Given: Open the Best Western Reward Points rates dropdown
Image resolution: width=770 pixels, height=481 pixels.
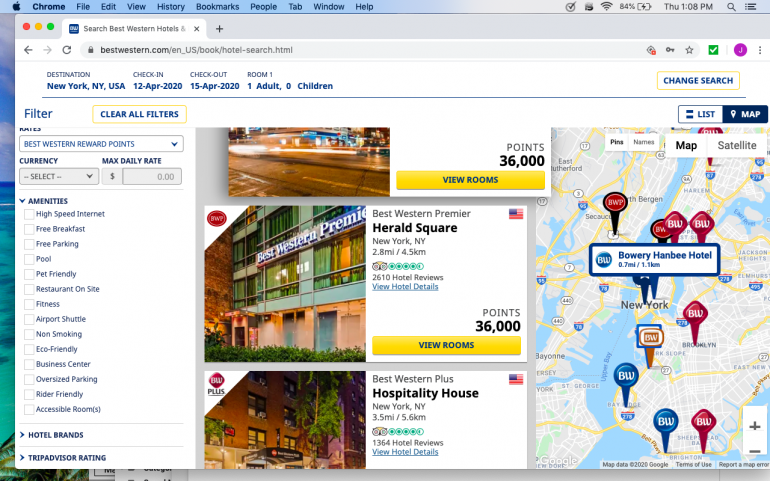Looking at the screenshot, I should click(x=101, y=144).
